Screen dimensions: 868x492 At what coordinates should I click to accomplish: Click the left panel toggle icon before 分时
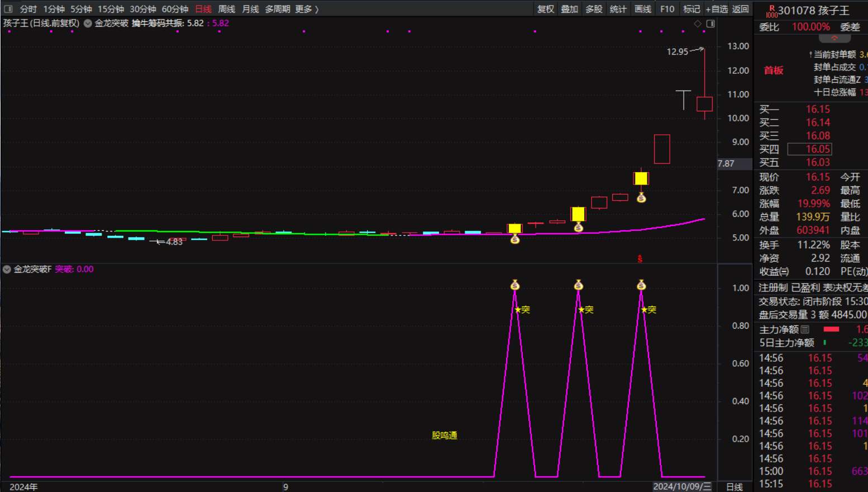click(8, 9)
